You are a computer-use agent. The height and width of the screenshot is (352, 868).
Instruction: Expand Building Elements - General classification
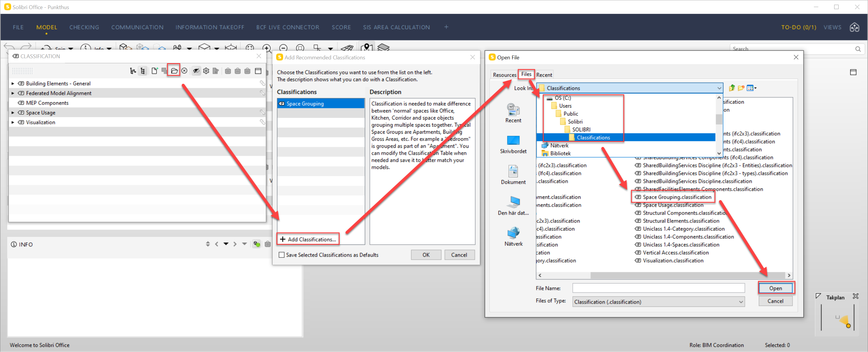pyautogui.click(x=13, y=83)
